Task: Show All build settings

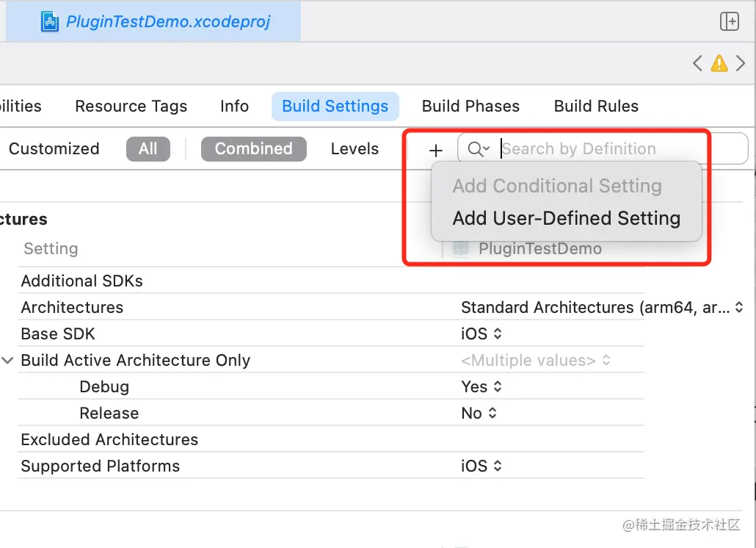Action: click(x=148, y=148)
